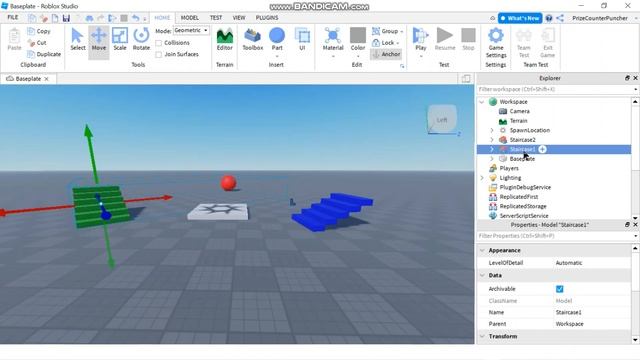This screenshot has width=640, height=360.
Task: Enable the Collisions checkbox
Action: (x=159, y=43)
